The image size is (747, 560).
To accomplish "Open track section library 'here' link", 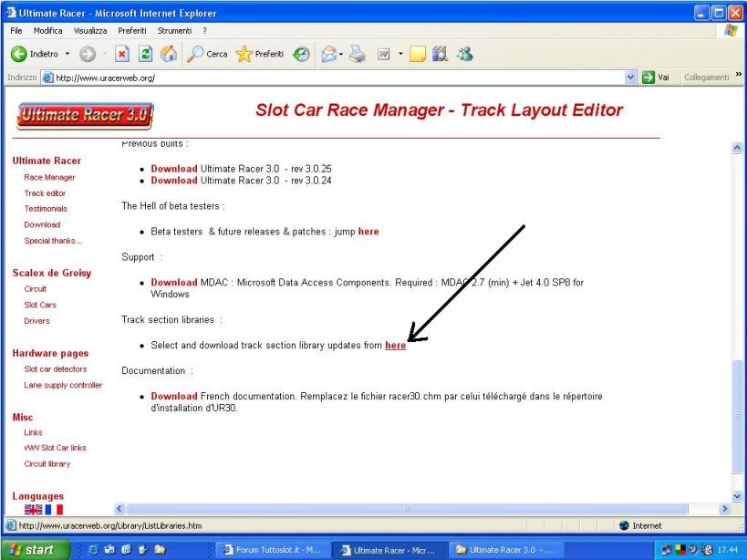I will tap(396, 346).
